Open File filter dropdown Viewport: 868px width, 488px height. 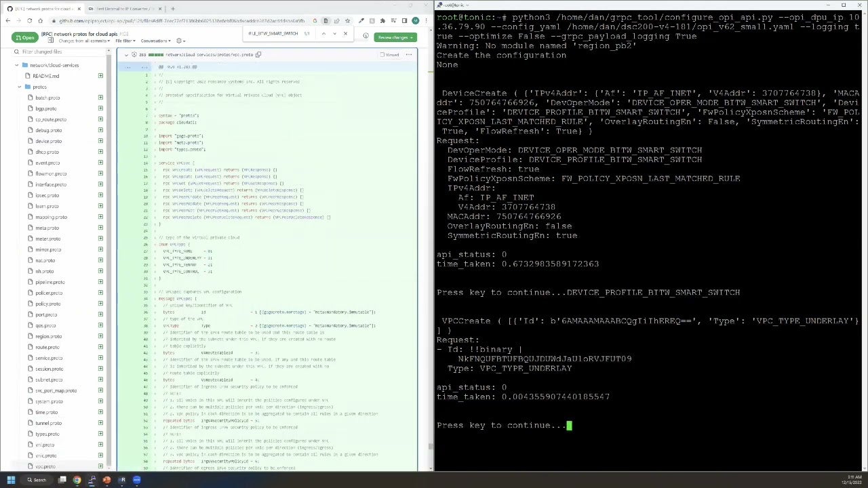(x=124, y=41)
